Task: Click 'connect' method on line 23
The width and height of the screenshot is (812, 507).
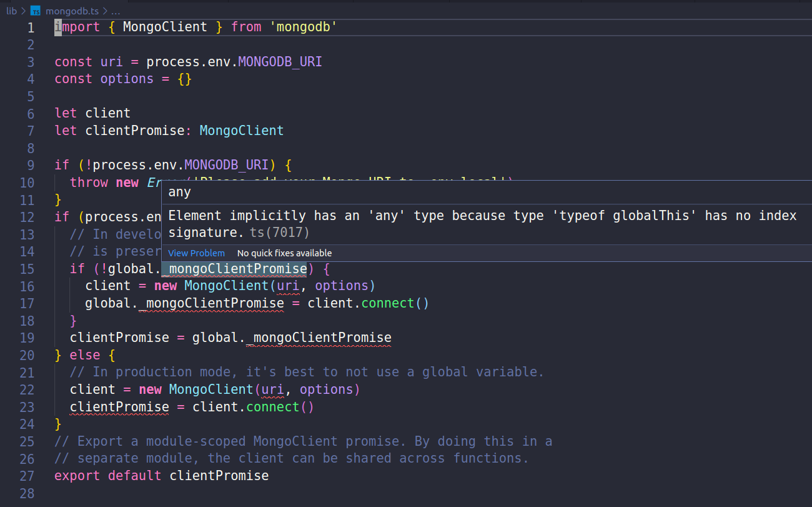Action: point(272,407)
